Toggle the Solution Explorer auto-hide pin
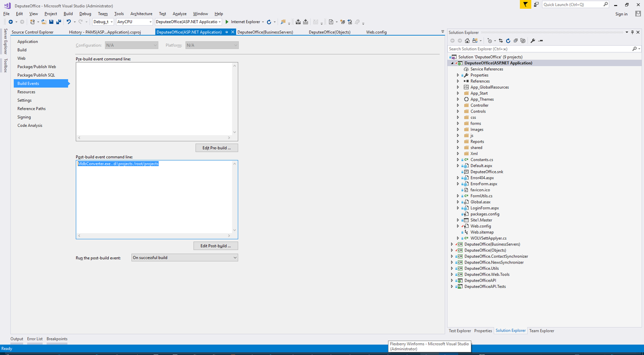 [632, 32]
